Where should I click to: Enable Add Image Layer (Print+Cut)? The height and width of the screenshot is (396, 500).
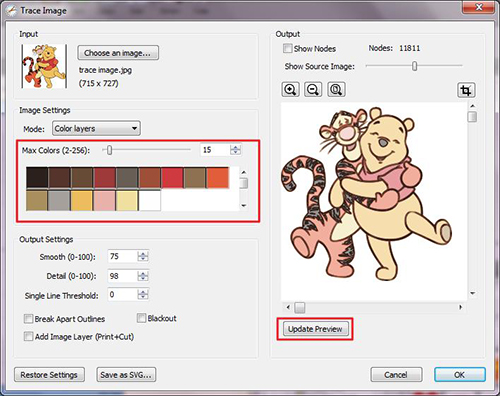[x=28, y=336]
